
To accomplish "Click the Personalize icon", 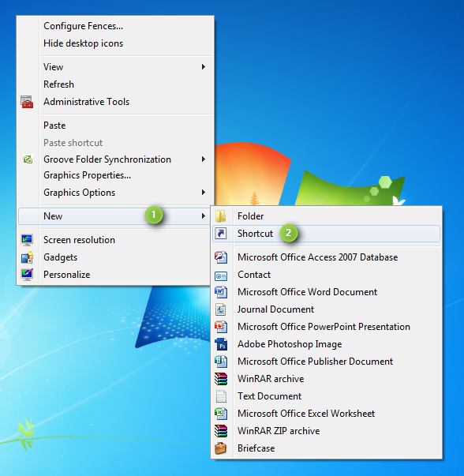I will (27, 275).
